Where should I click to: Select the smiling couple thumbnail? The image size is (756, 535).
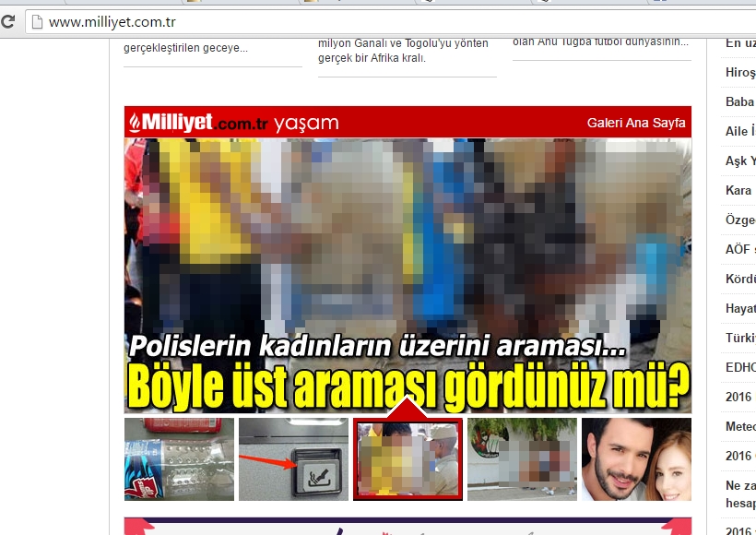(636, 459)
